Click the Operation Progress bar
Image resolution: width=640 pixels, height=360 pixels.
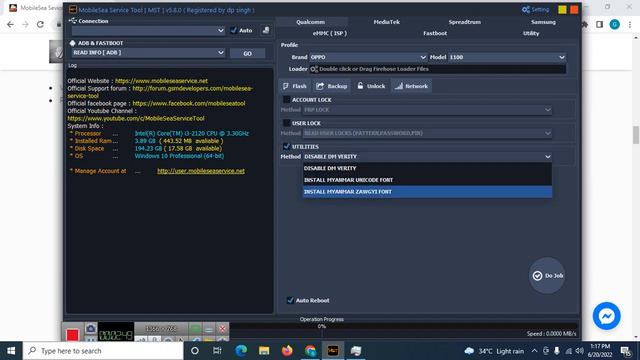pyautogui.click(x=322, y=326)
